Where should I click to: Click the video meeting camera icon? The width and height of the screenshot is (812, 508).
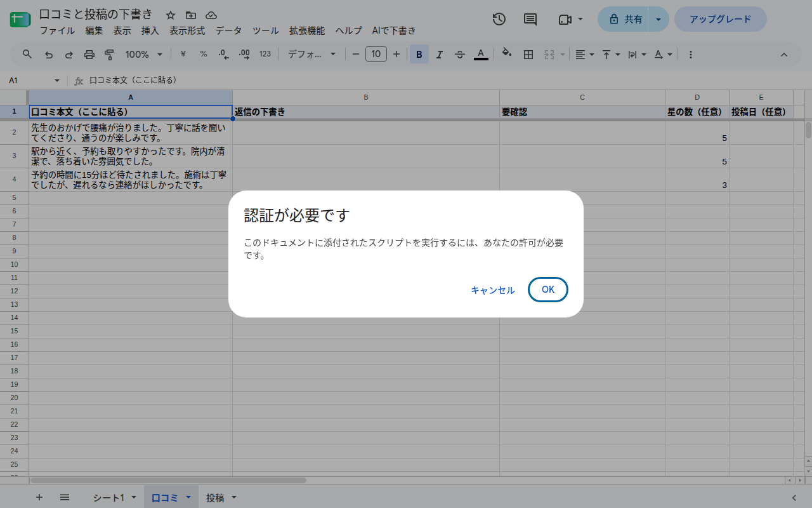(565, 20)
